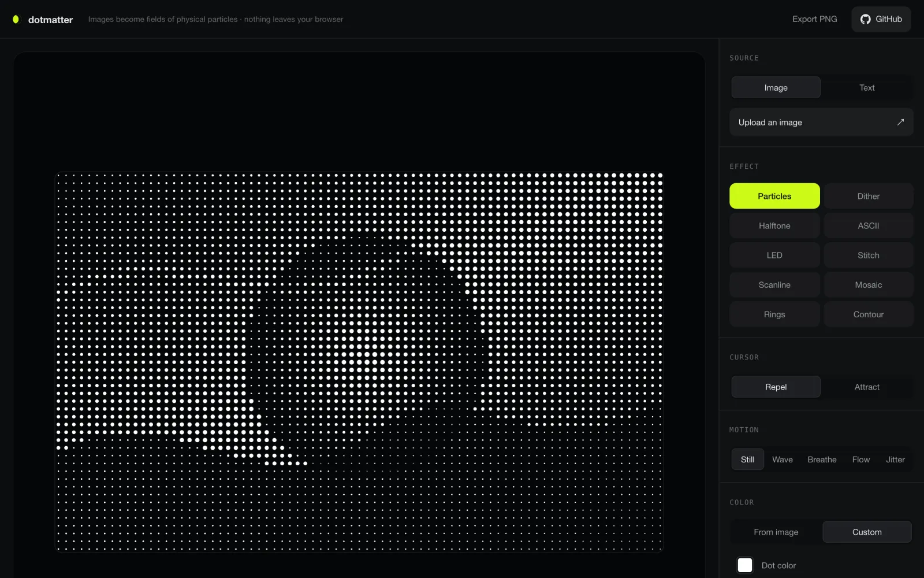Select the Stitch effect
The height and width of the screenshot is (578, 924).
(868, 255)
